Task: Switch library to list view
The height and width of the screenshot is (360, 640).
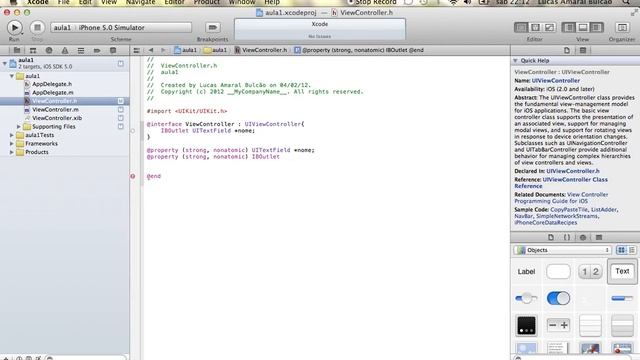Action: (x=631, y=250)
